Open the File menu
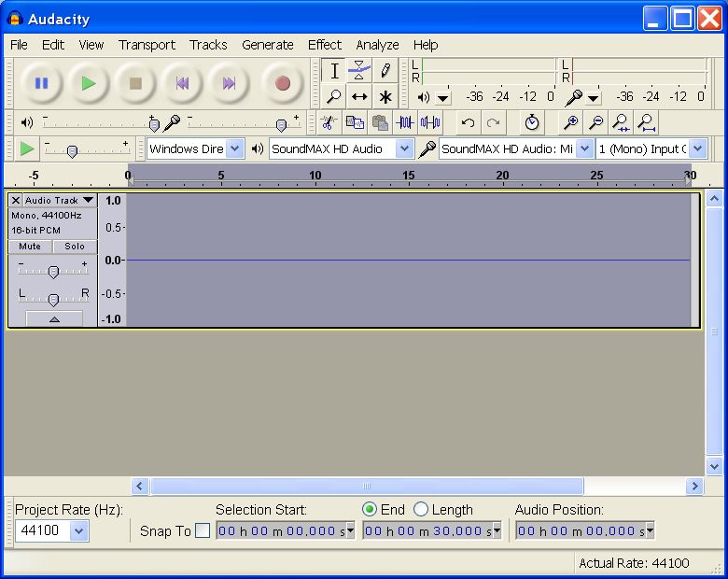728x579 pixels. point(19,45)
